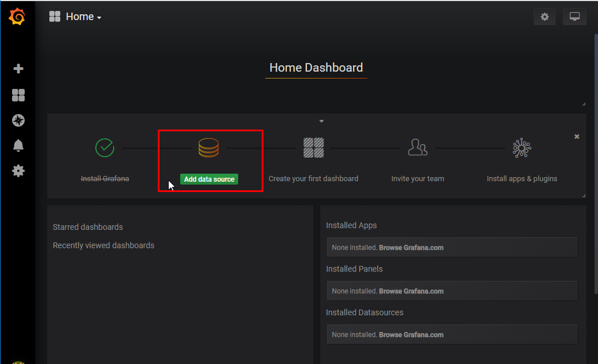Click the Invite your team users icon

[x=418, y=147]
